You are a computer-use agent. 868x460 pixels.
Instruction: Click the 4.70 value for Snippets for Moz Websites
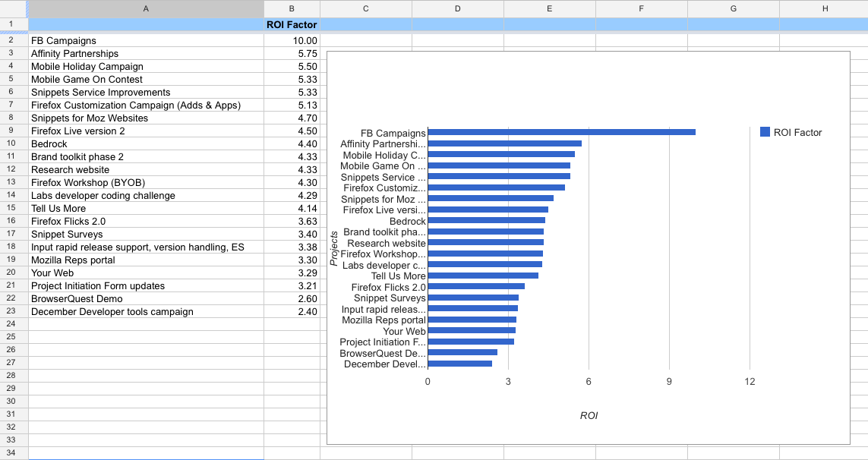pyautogui.click(x=292, y=118)
